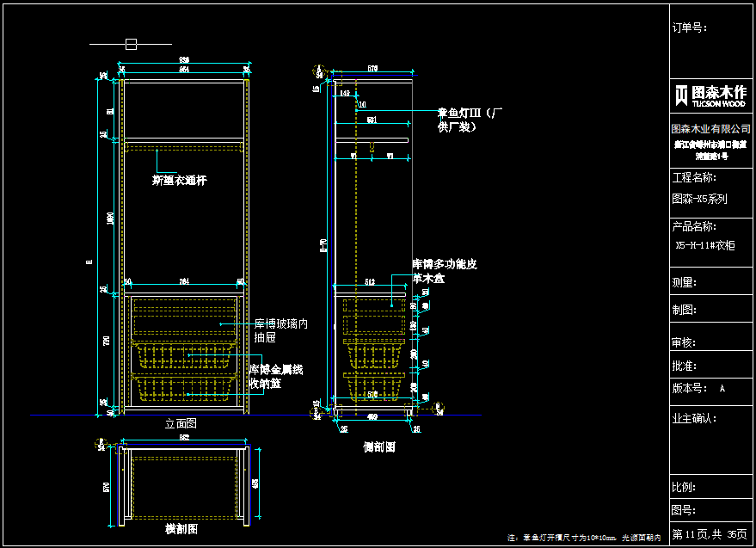
Task: Select the 侧剖图 view title
Action: click(379, 446)
